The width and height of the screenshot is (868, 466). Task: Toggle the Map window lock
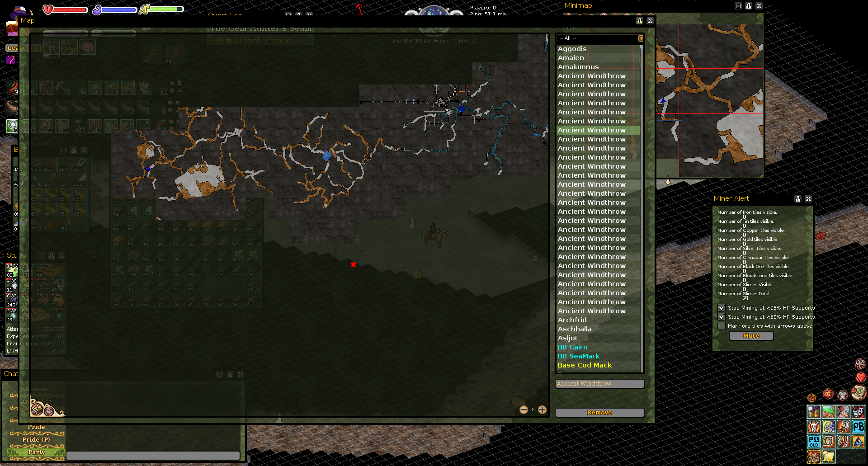(639, 21)
